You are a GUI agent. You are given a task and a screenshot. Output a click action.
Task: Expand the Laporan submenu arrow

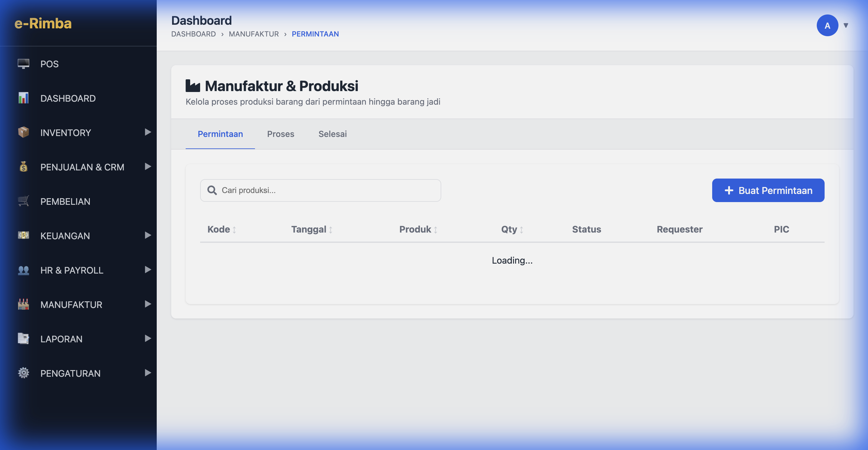148,338
